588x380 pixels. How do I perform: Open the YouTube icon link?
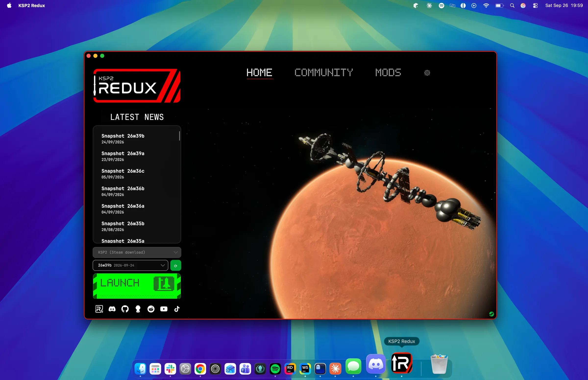164,309
